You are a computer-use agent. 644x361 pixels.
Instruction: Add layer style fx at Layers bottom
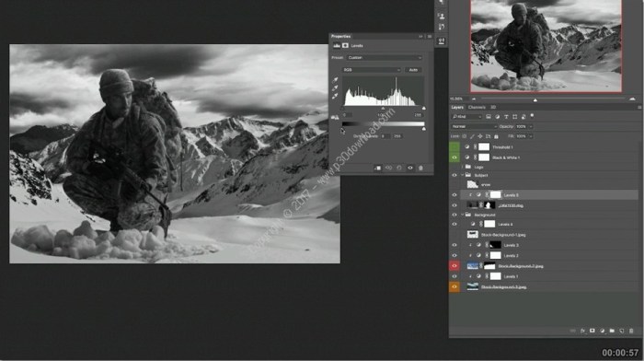coord(582,331)
